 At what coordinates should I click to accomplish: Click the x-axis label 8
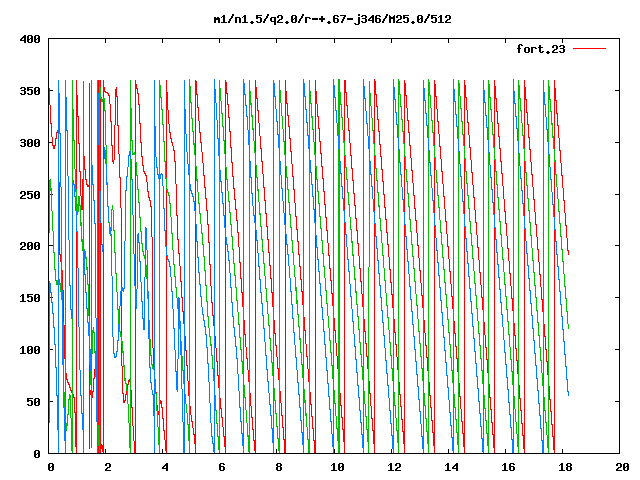[279, 467]
